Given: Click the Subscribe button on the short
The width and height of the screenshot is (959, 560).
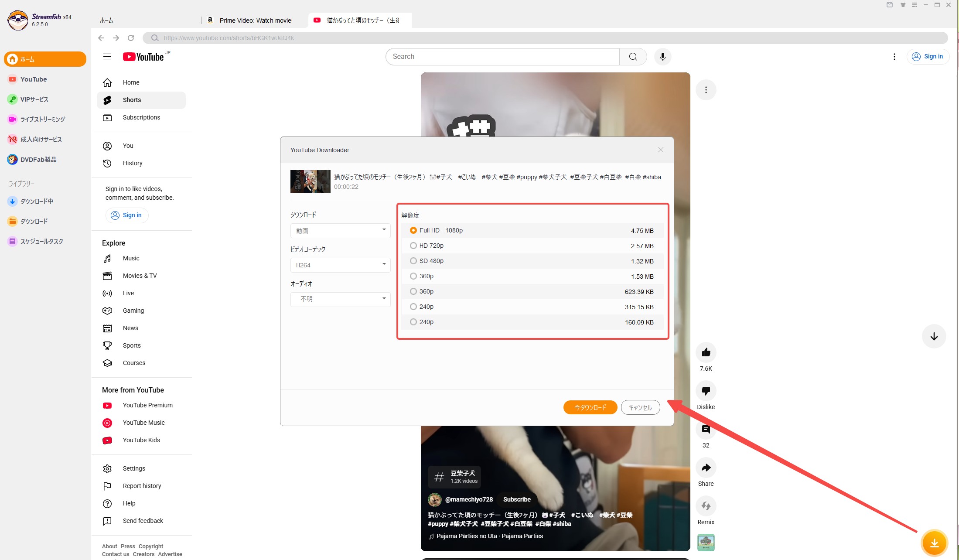Looking at the screenshot, I should point(517,499).
